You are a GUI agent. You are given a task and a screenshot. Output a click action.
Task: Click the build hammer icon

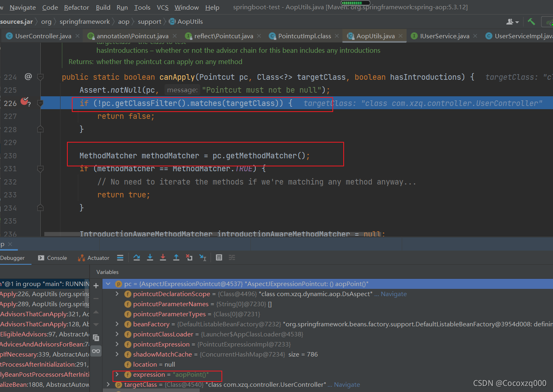[532, 22]
